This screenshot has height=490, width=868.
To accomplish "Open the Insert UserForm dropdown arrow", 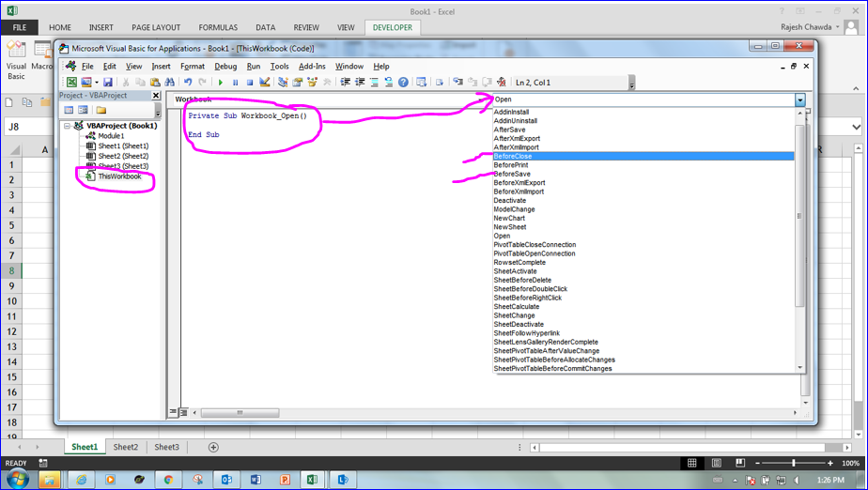I will tap(97, 83).
